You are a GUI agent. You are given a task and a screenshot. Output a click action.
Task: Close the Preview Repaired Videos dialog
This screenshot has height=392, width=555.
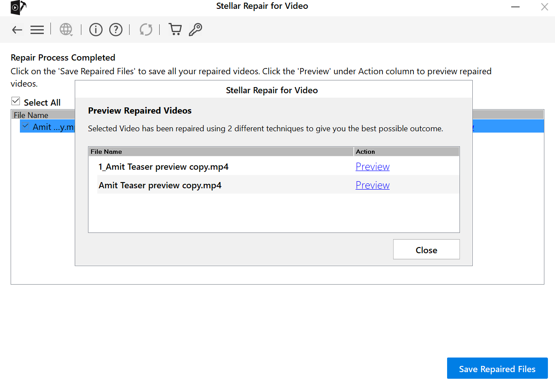point(426,250)
